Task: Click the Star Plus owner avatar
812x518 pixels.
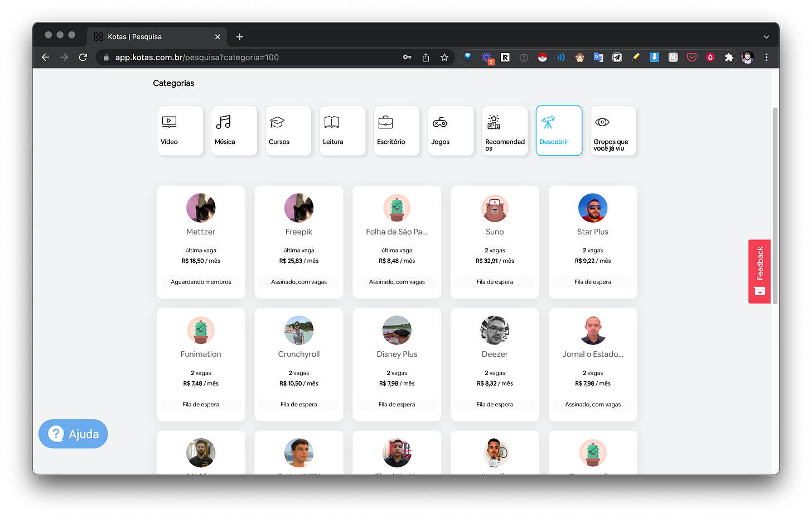Action: [593, 208]
